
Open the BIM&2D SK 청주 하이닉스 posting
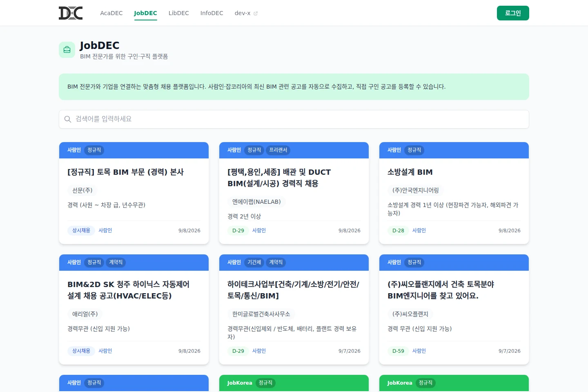point(128,290)
